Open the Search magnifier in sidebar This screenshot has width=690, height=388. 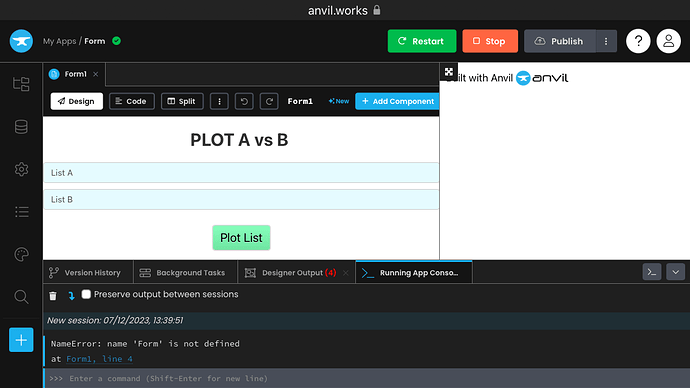21,297
